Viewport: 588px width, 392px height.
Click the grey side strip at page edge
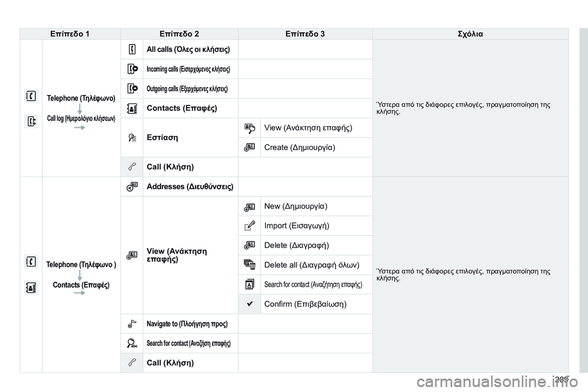click(584, 200)
